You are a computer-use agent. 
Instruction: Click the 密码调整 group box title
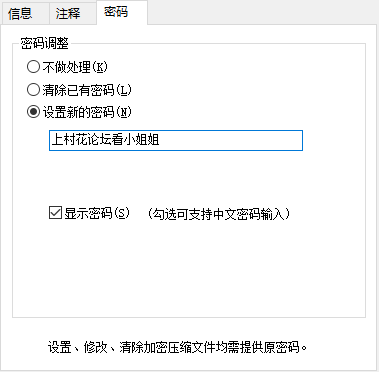45,43
